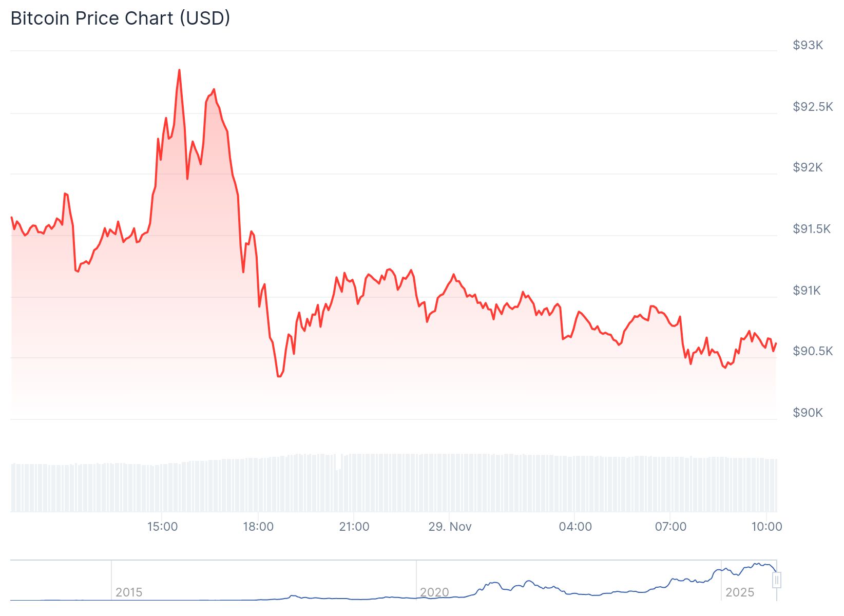Click the 2020 marker in the navigator
Screen dimensions: 844x616
point(434,592)
